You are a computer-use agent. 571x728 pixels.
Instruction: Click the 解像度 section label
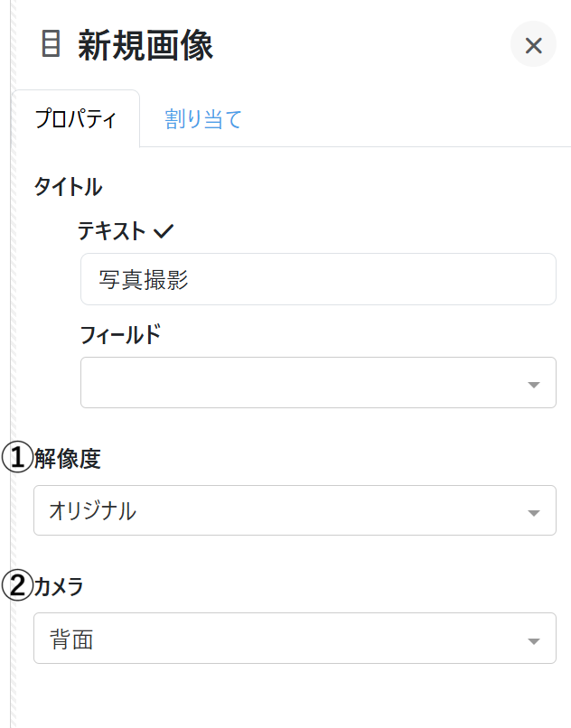(68, 459)
